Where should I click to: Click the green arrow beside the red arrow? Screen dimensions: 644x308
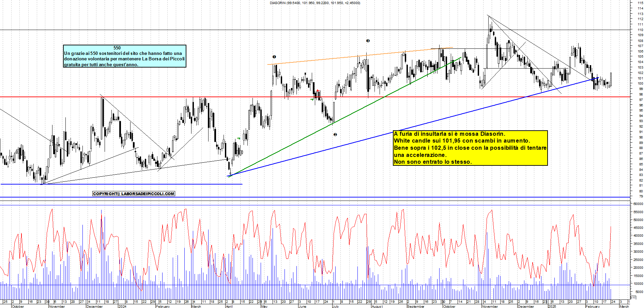pos(312,99)
